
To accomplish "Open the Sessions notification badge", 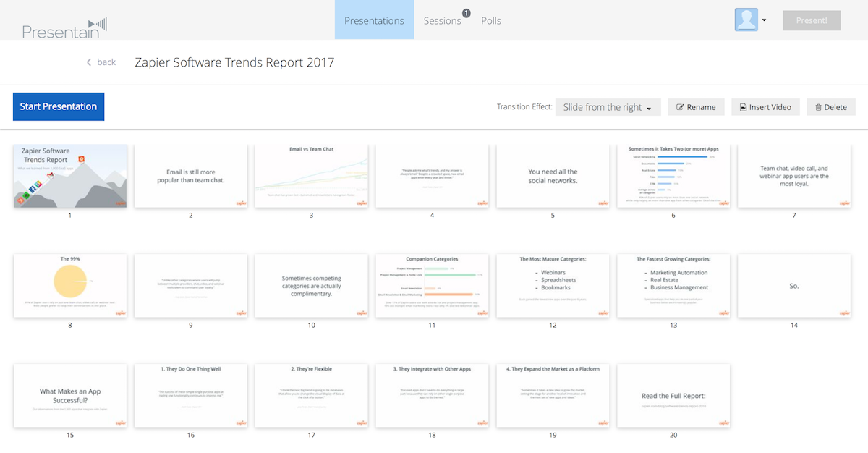I will (466, 13).
